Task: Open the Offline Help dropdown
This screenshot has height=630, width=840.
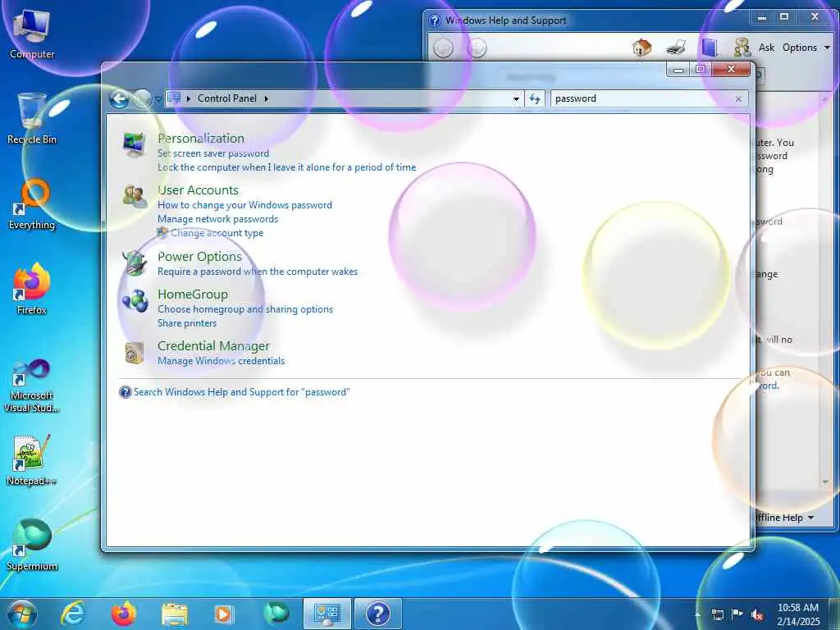Action: tap(783, 518)
